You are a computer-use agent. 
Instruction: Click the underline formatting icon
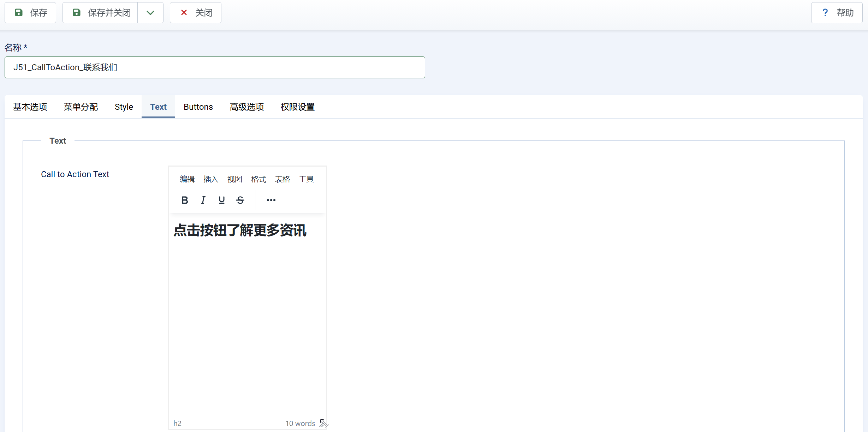tap(221, 200)
